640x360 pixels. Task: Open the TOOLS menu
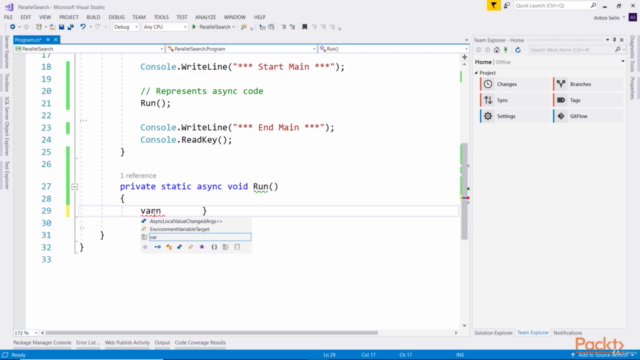(161, 17)
